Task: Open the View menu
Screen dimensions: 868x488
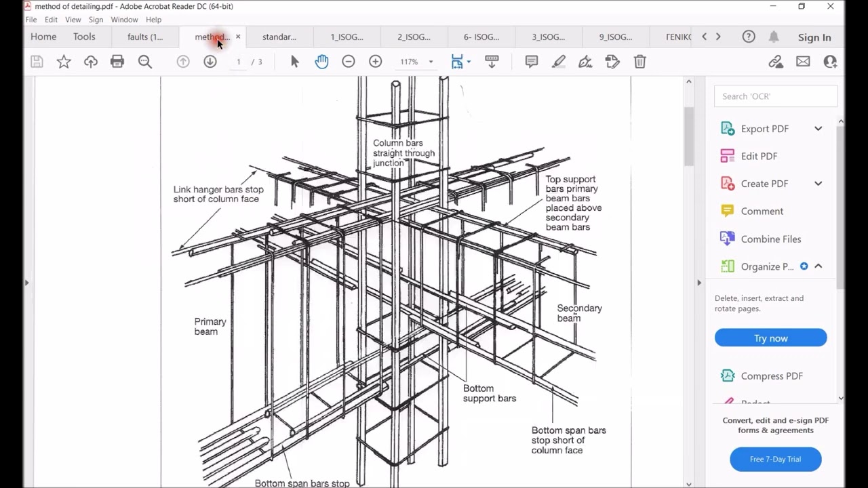Action: point(73,20)
